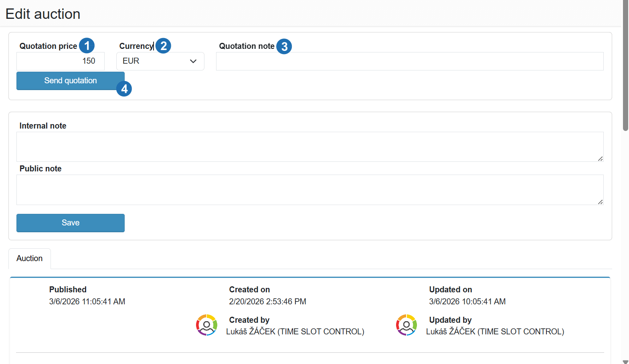Click the numbered badge 1 marker
The height and width of the screenshot is (364, 629).
click(x=87, y=46)
